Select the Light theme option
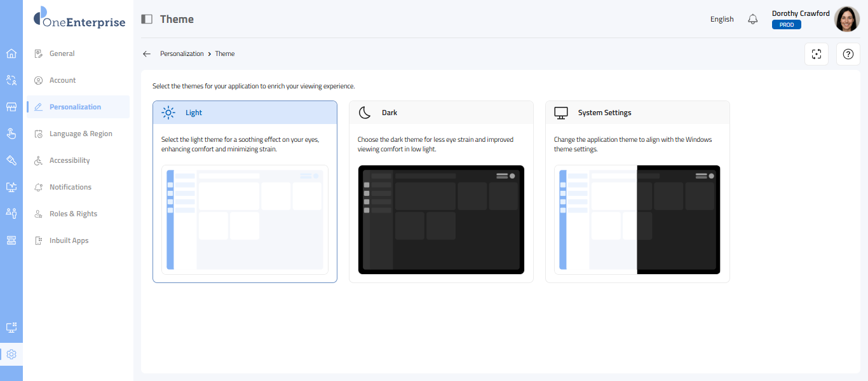Image resolution: width=868 pixels, height=381 pixels. 245,113
